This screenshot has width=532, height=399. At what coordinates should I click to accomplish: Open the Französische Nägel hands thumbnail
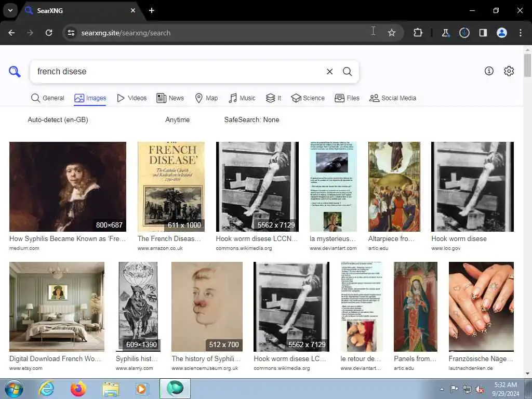(481, 307)
